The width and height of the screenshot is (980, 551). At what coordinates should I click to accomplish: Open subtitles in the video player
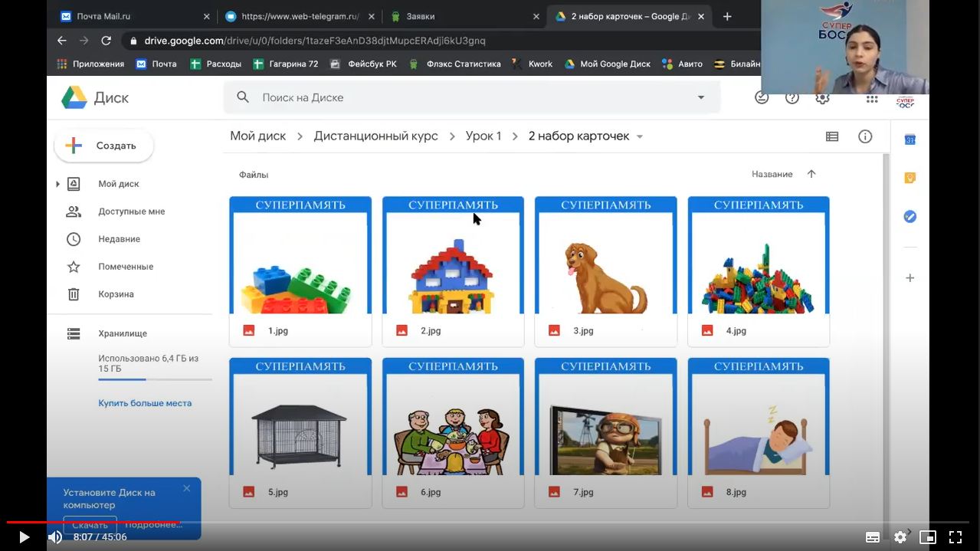pyautogui.click(x=873, y=537)
